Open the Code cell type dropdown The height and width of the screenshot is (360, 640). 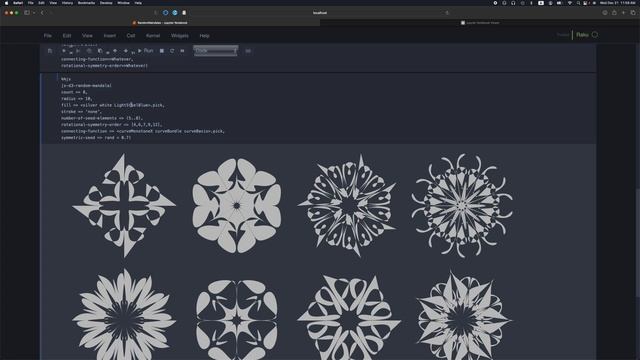[216, 51]
